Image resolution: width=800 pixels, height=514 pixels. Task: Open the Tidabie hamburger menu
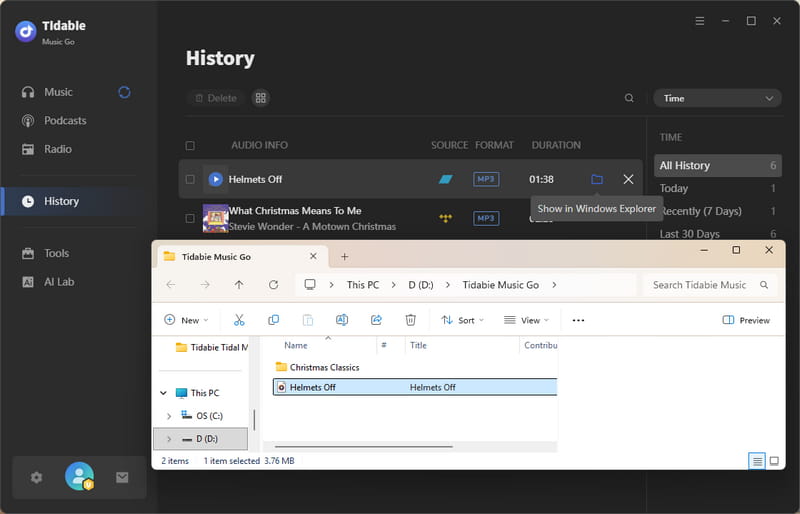click(699, 21)
